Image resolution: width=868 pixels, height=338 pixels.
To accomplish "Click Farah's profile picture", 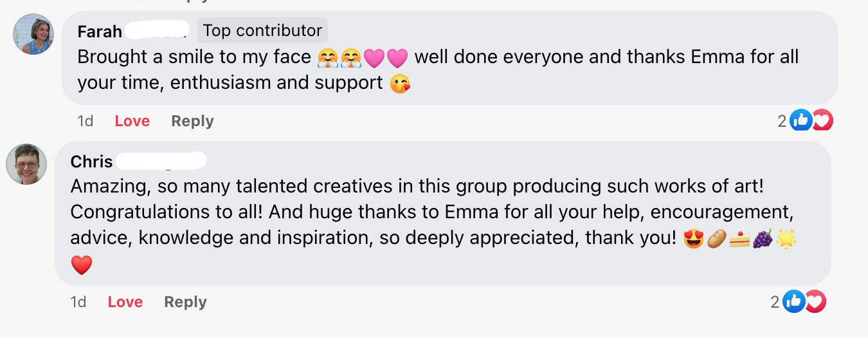I will click(x=33, y=34).
